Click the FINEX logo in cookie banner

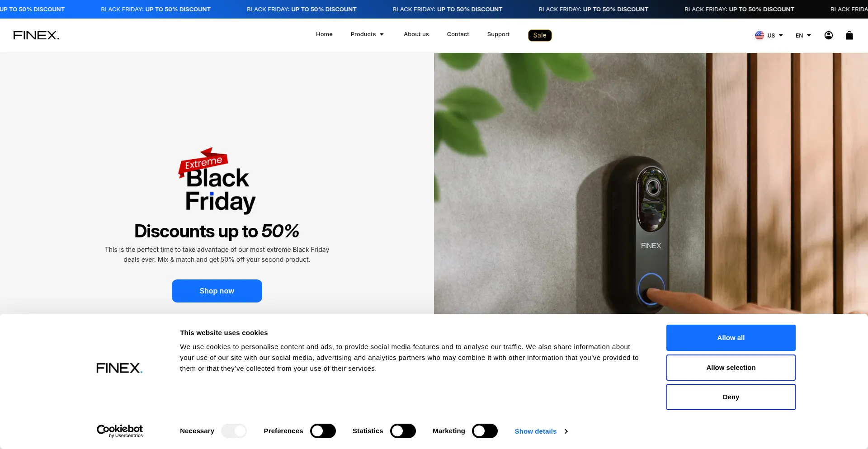pyautogui.click(x=119, y=368)
